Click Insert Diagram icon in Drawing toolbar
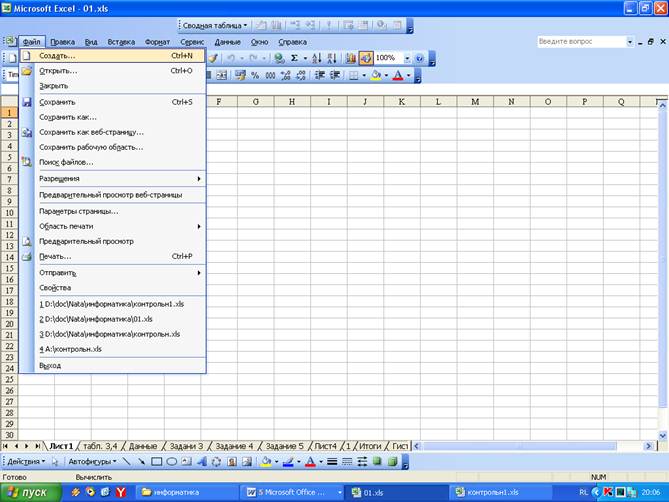This screenshot has height=502, width=669. coord(216,461)
